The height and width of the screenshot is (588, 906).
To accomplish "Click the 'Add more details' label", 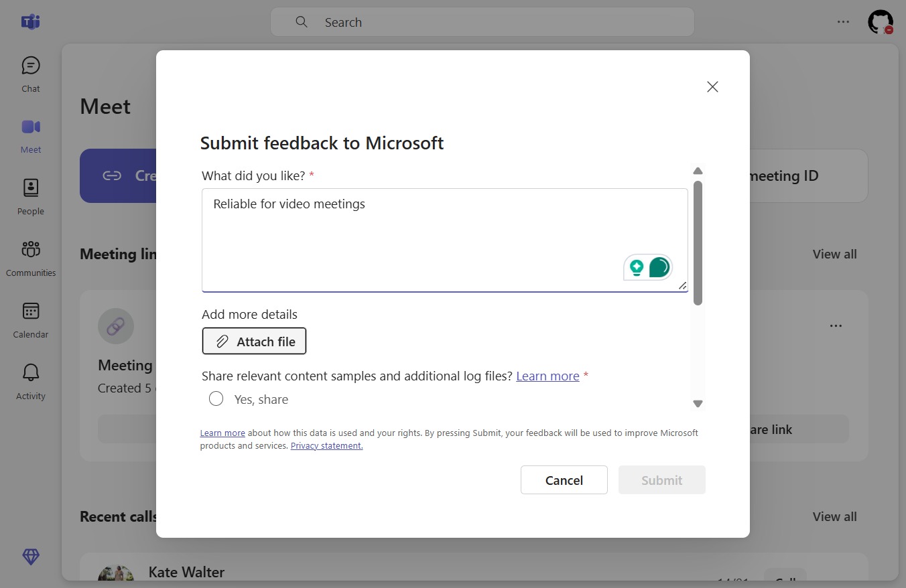I will [249, 314].
